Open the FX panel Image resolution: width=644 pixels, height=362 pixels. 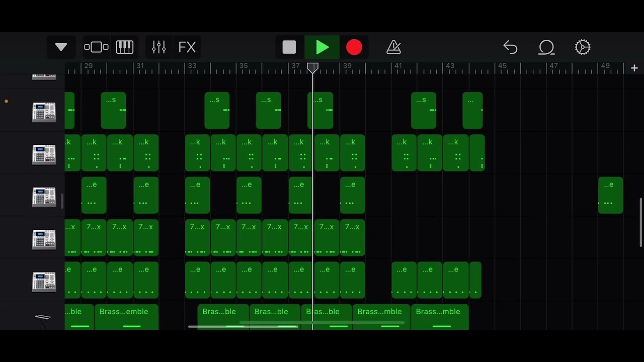pyautogui.click(x=187, y=47)
